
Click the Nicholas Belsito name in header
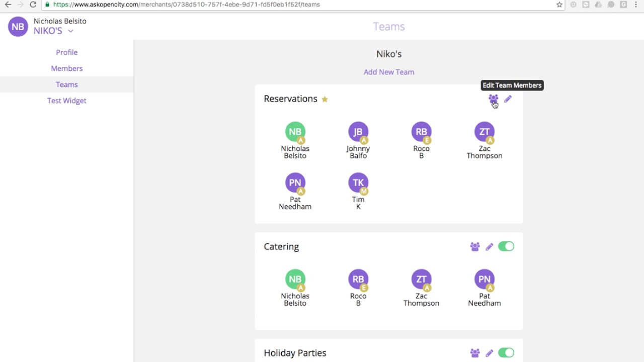tap(60, 21)
